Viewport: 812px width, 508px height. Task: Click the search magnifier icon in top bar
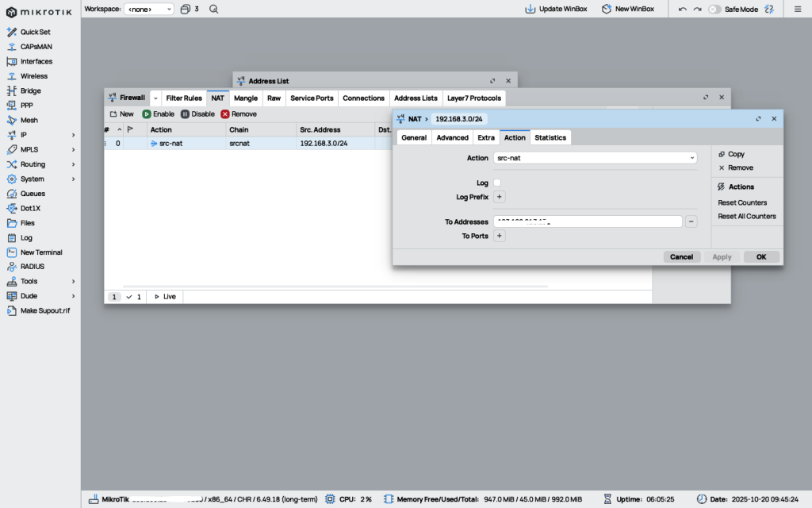214,9
